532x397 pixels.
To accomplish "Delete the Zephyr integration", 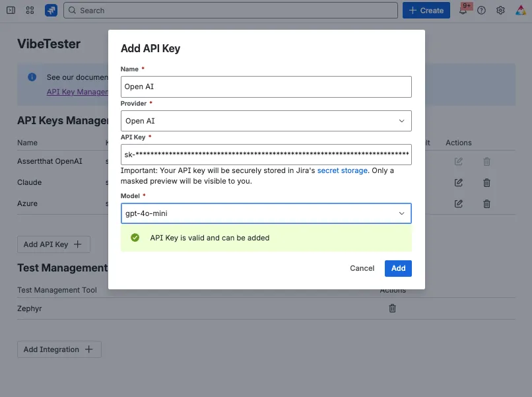I will (x=392, y=308).
